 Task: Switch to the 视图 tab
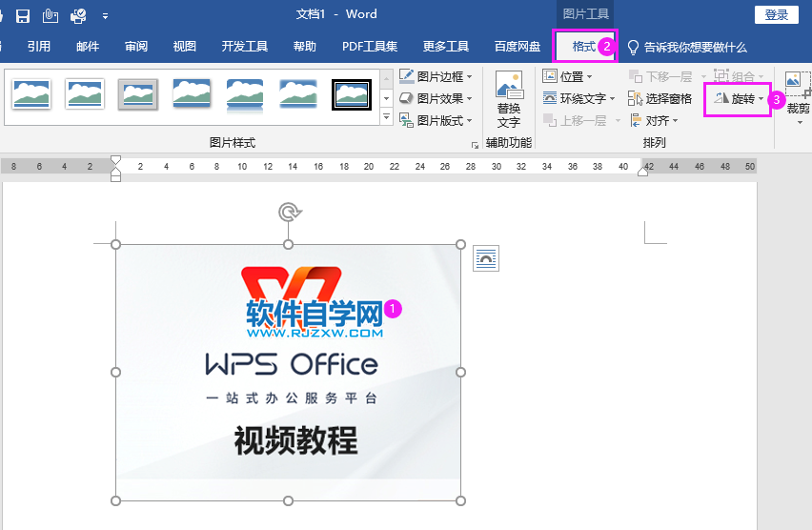[184, 47]
